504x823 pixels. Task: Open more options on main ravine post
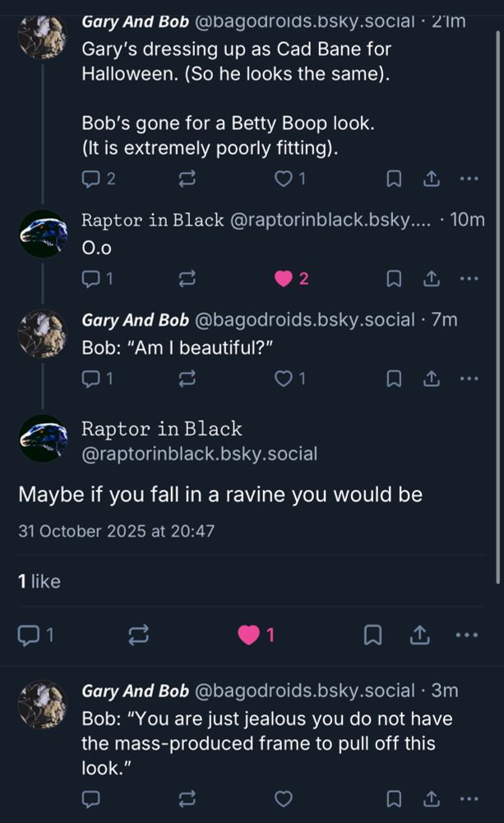pyautogui.click(x=467, y=635)
